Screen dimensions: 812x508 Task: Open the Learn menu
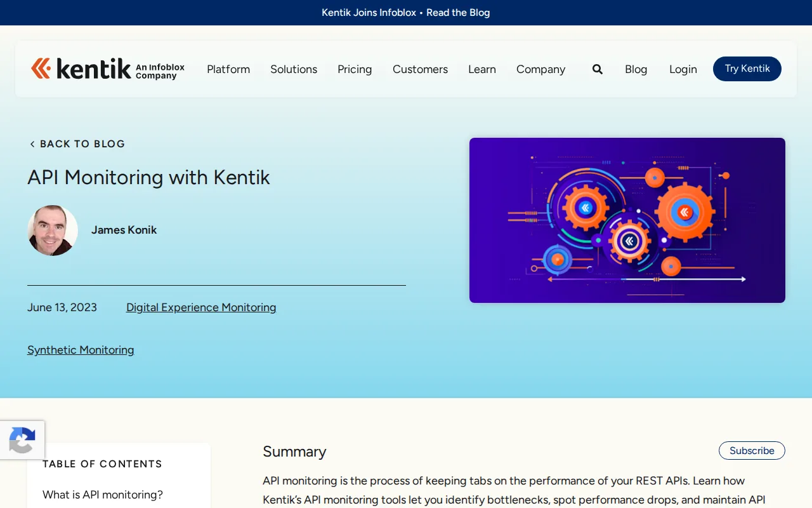point(482,69)
